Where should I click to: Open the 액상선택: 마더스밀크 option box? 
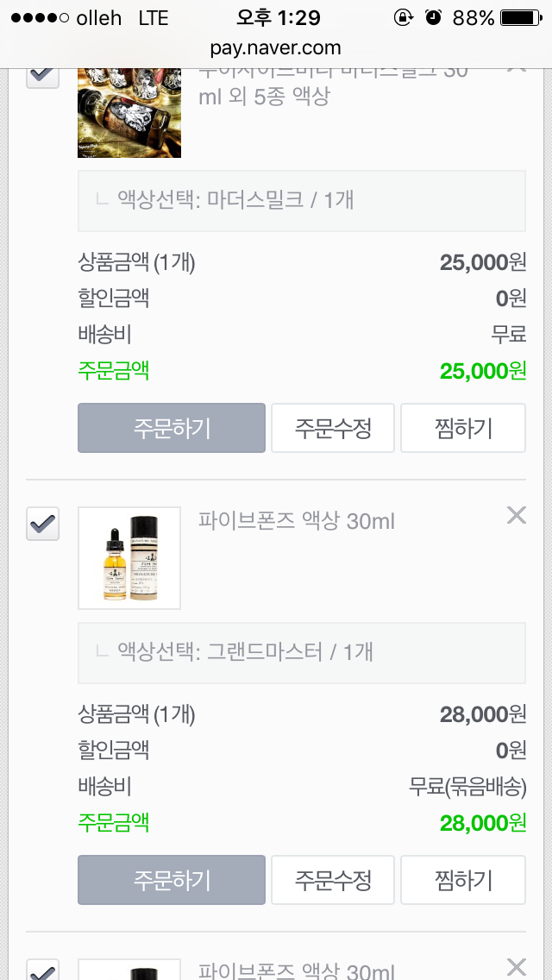coord(302,201)
